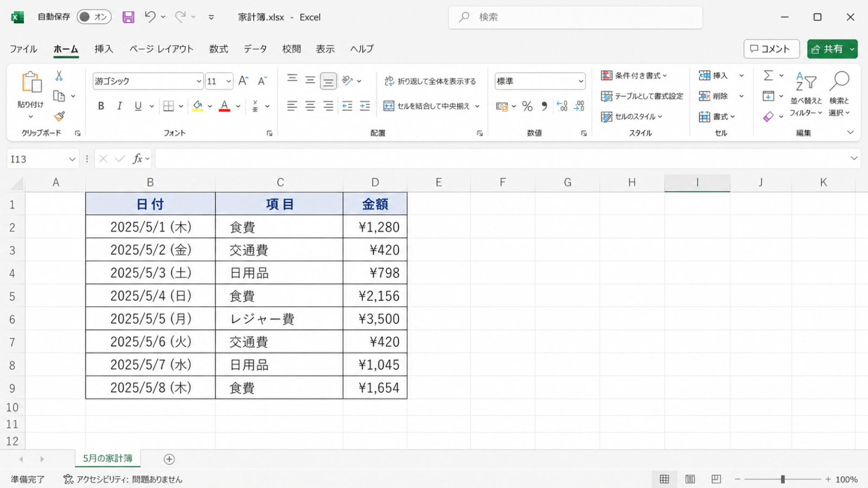Apply percent style icon

click(527, 106)
